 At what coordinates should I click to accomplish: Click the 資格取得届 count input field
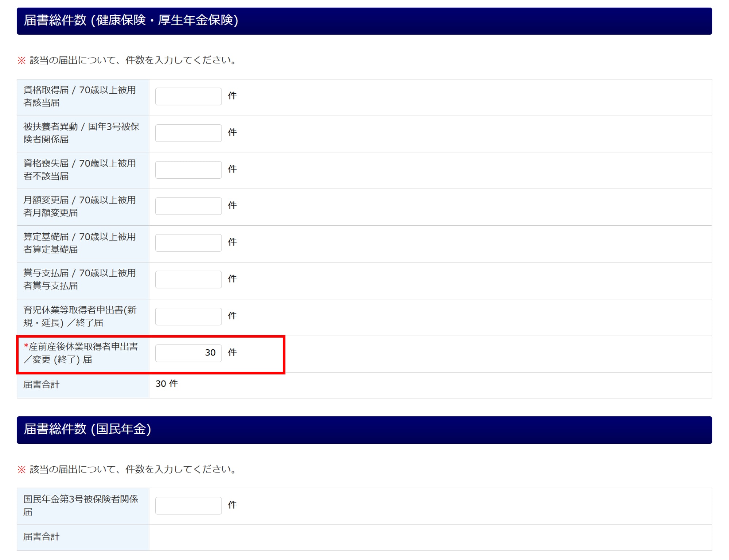(188, 96)
